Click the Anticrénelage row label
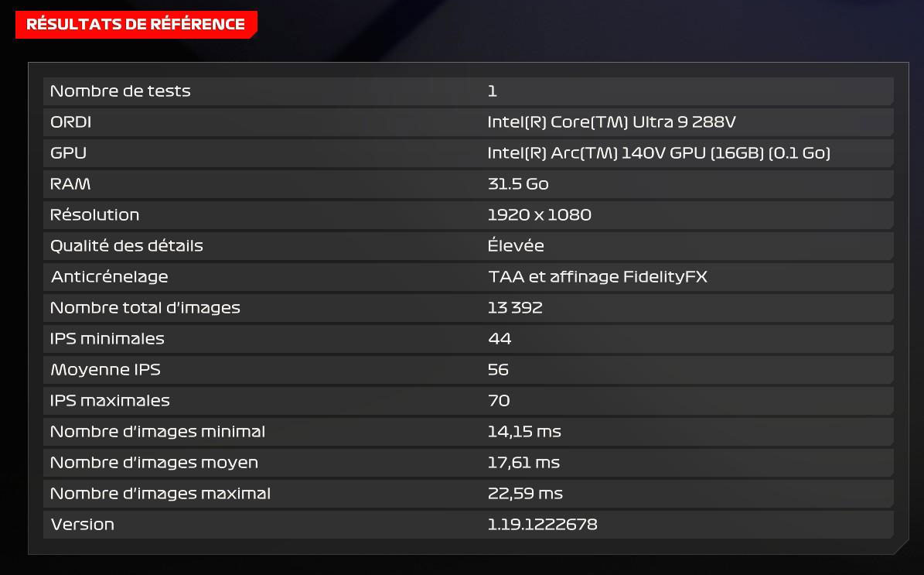Screen dimensions: 924x575 109,277
